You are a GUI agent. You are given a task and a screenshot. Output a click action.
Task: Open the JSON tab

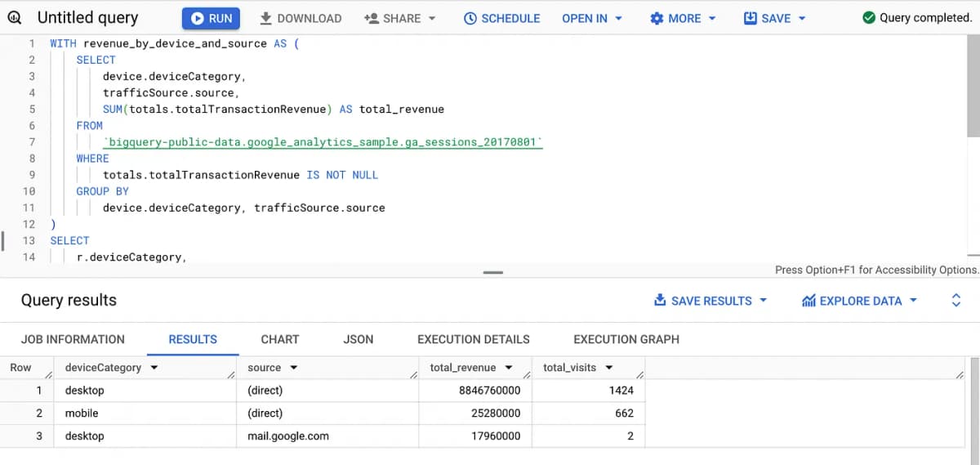click(359, 339)
